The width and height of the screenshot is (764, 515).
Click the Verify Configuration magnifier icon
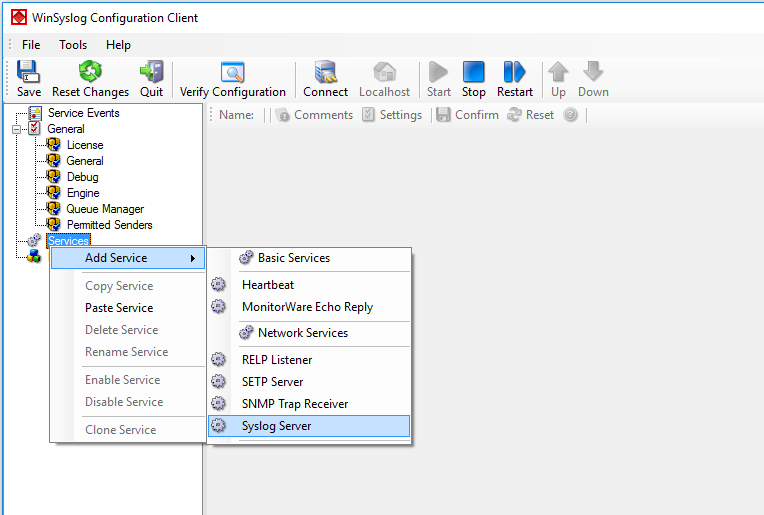(x=232, y=72)
